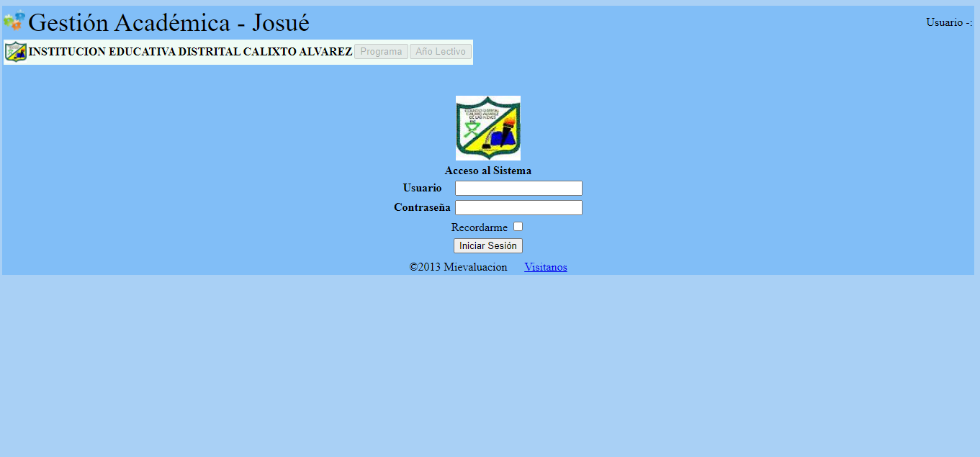Click the large school crest above login form

(x=487, y=127)
